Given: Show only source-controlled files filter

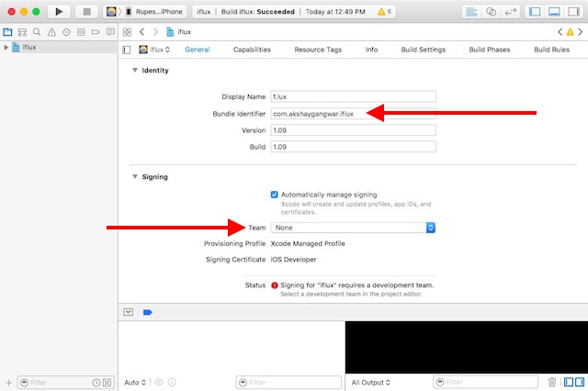Looking at the screenshot, I should point(107,383).
